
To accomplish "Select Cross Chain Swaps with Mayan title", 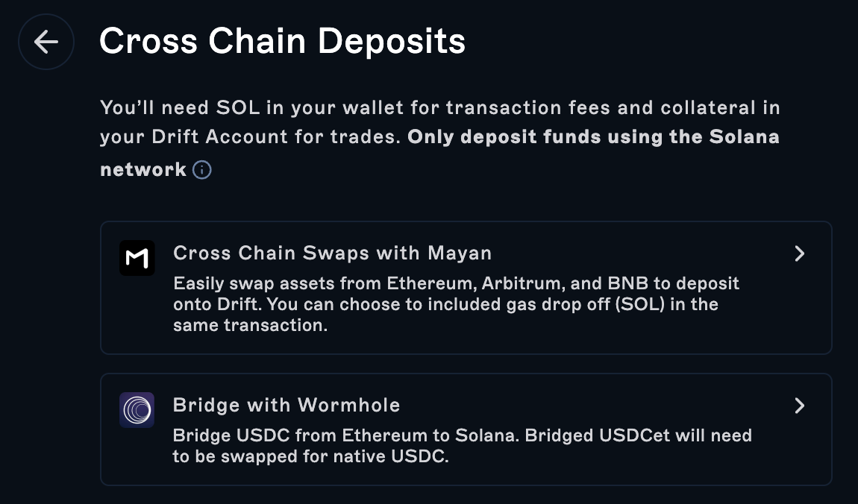I will [332, 253].
